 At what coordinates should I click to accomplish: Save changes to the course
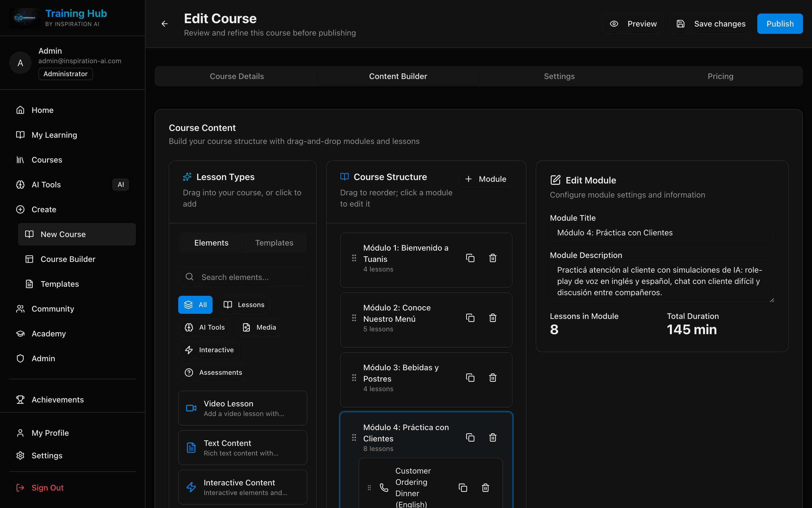coord(711,24)
